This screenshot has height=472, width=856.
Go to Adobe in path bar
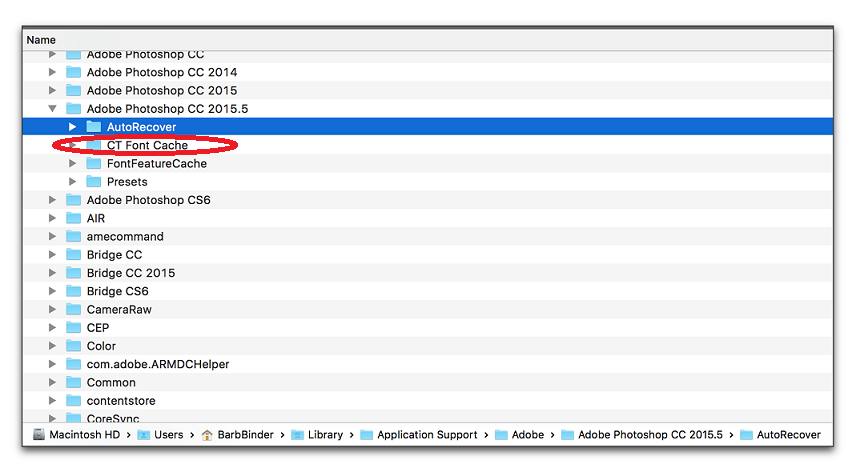[520, 435]
